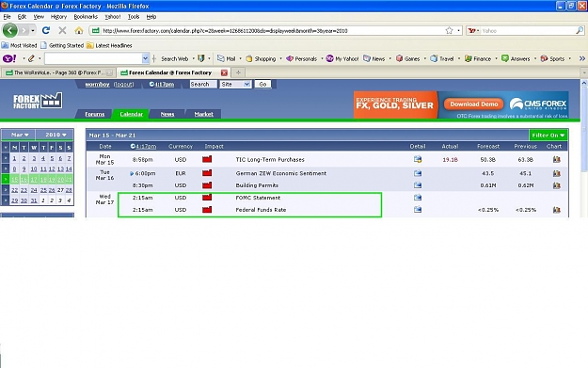The image size is (588, 368).
Task: Click the browser Back arrow button
Action: click(10, 30)
